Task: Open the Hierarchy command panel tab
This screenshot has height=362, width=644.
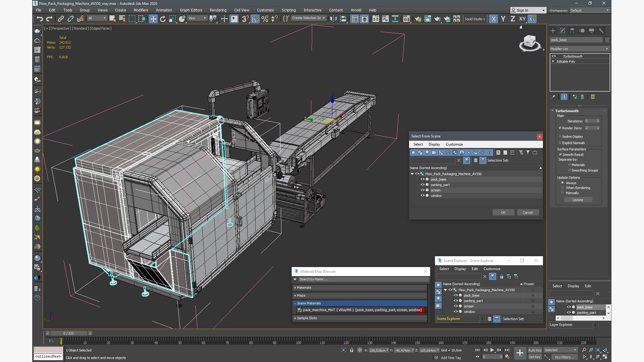Action: point(572,31)
